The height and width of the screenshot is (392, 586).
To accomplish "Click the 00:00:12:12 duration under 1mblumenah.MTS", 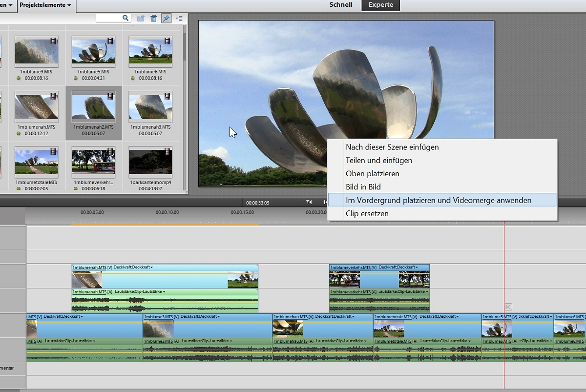I will [36, 133].
